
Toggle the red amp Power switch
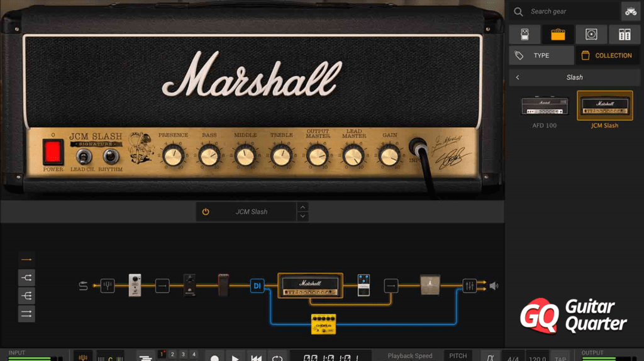[53, 152]
